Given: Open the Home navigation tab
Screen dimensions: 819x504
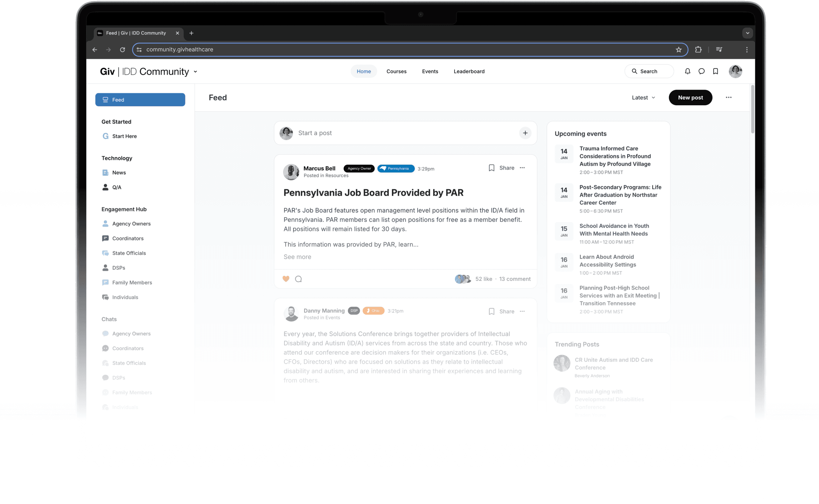Looking at the screenshot, I should pos(364,71).
